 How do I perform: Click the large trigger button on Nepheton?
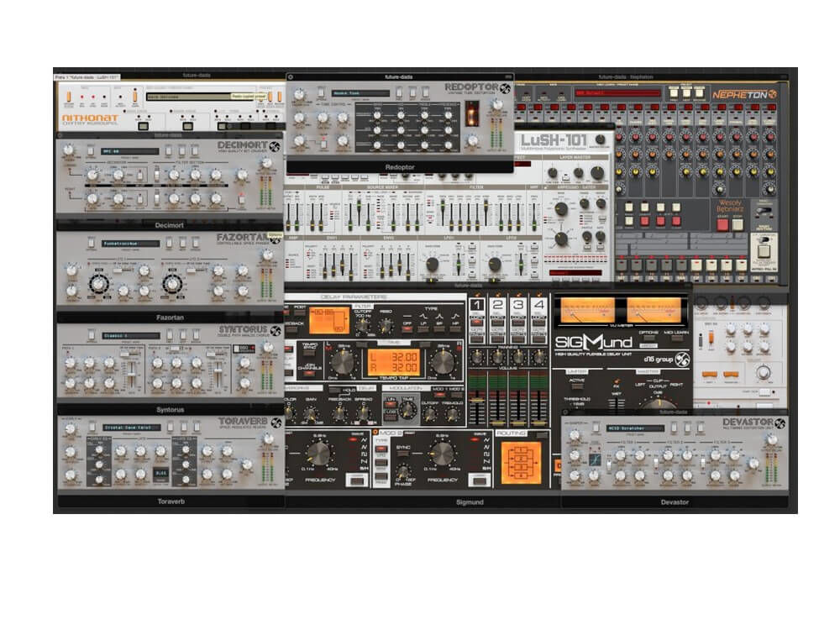pos(764,250)
